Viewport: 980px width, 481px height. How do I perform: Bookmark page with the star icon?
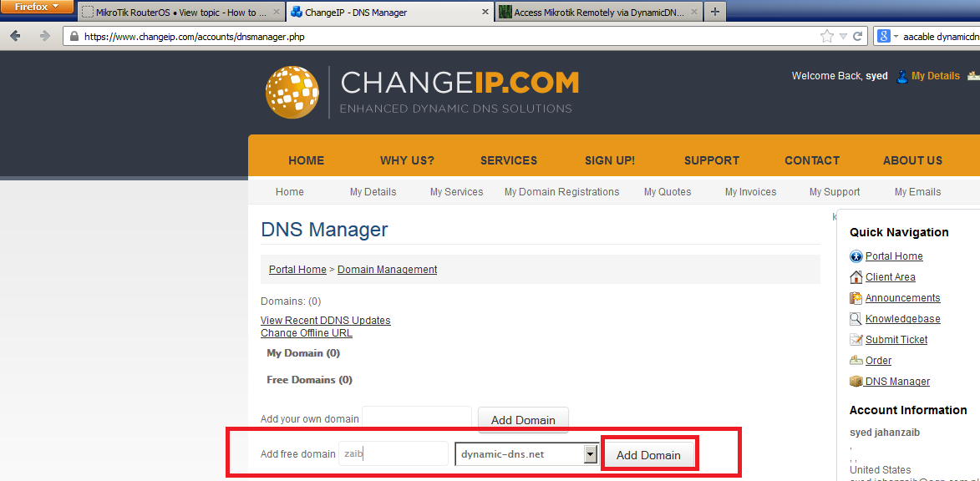[x=827, y=36]
